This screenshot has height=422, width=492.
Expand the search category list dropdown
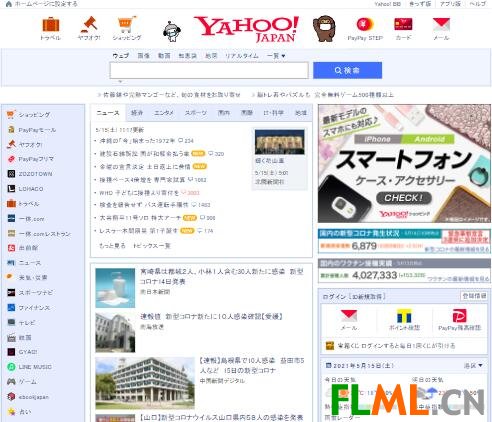276,56
